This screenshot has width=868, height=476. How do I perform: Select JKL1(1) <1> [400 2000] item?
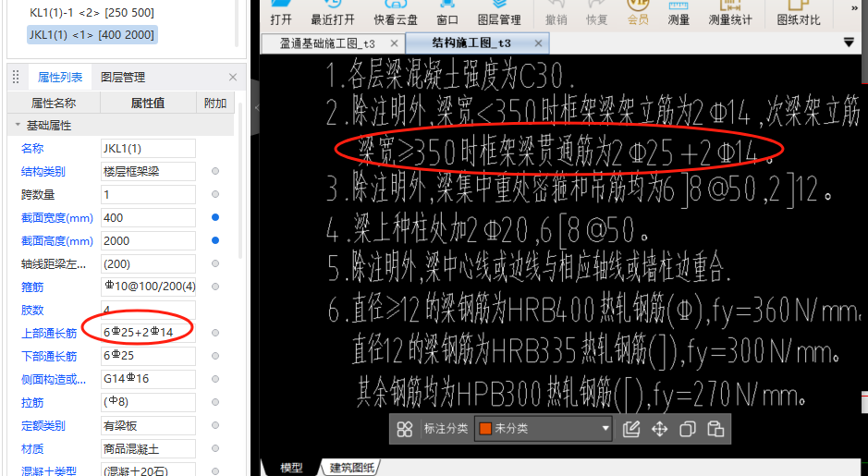click(x=92, y=35)
